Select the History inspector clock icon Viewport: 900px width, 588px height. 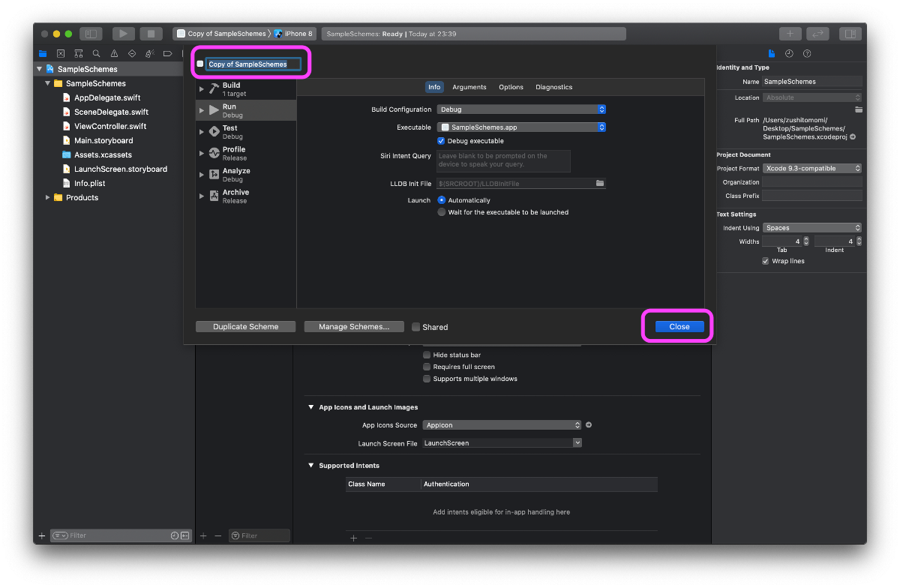click(789, 53)
